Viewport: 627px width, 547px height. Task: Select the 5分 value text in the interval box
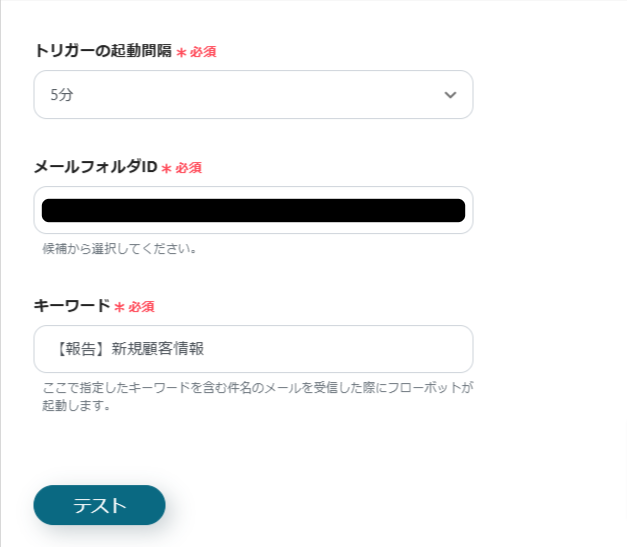[62, 95]
